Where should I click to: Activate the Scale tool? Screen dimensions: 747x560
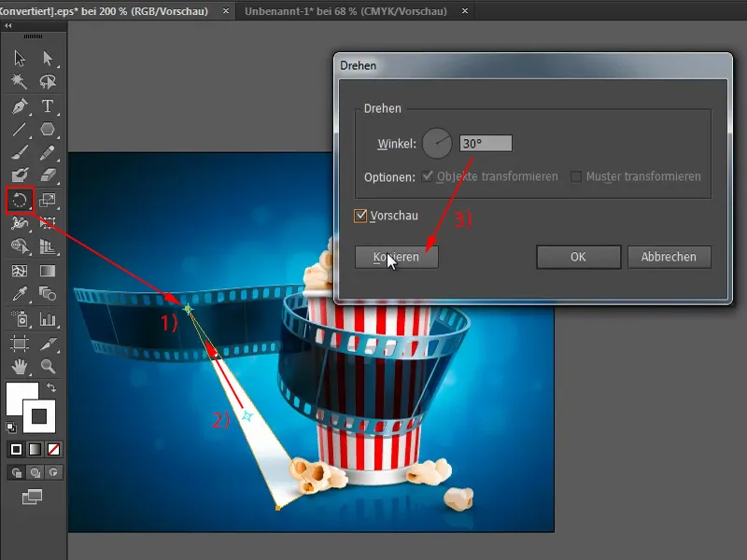pyautogui.click(x=48, y=200)
